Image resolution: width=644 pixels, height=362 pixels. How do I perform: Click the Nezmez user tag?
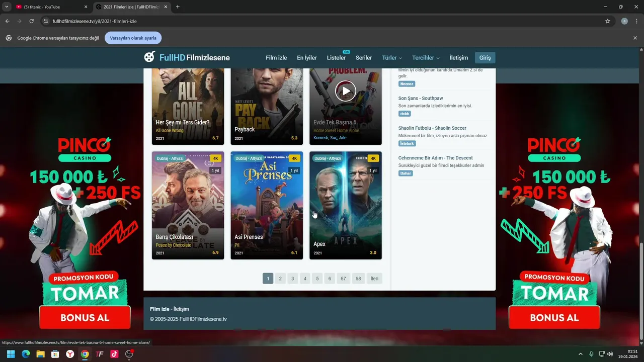point(407,84)
